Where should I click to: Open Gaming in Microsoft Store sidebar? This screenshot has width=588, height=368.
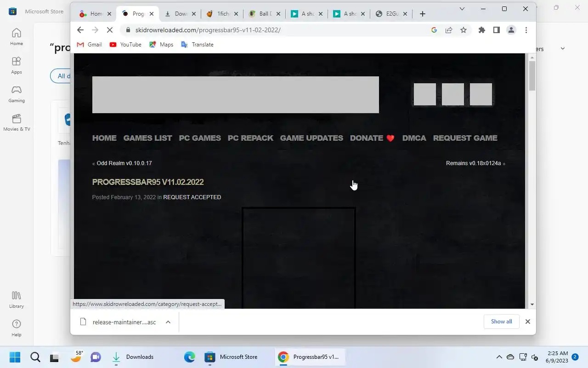pos(17,94)
